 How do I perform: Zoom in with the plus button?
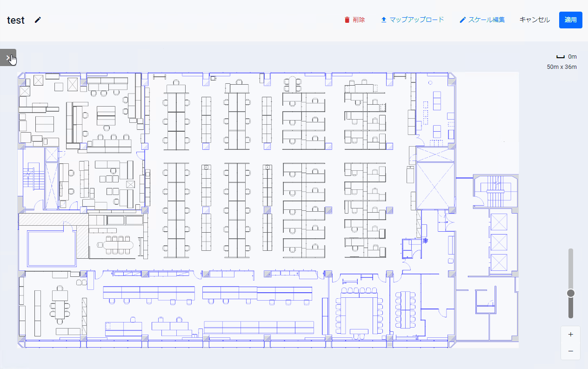(x=571, y=334)
